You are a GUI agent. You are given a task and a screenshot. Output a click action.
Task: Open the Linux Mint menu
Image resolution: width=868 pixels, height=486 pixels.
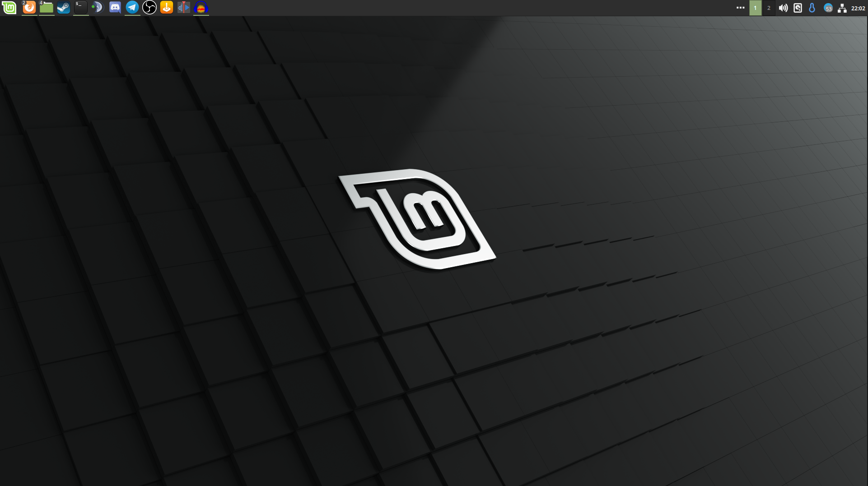click(9, 8)
